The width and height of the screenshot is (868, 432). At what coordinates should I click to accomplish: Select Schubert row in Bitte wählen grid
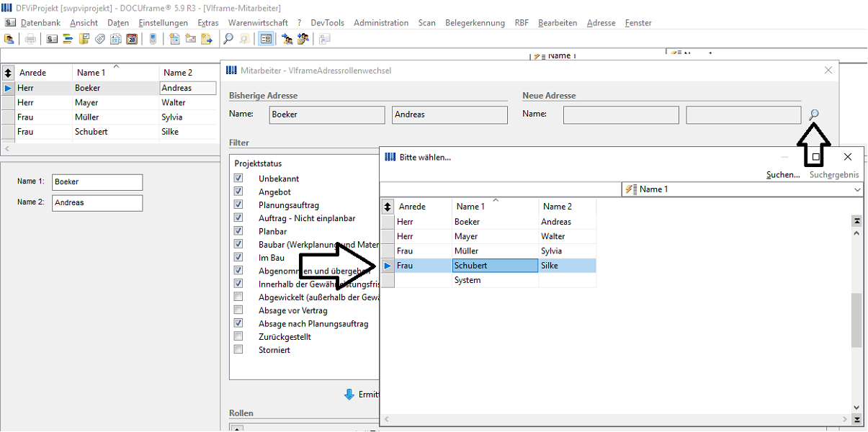pyautogui.click(x=496, y=266)
